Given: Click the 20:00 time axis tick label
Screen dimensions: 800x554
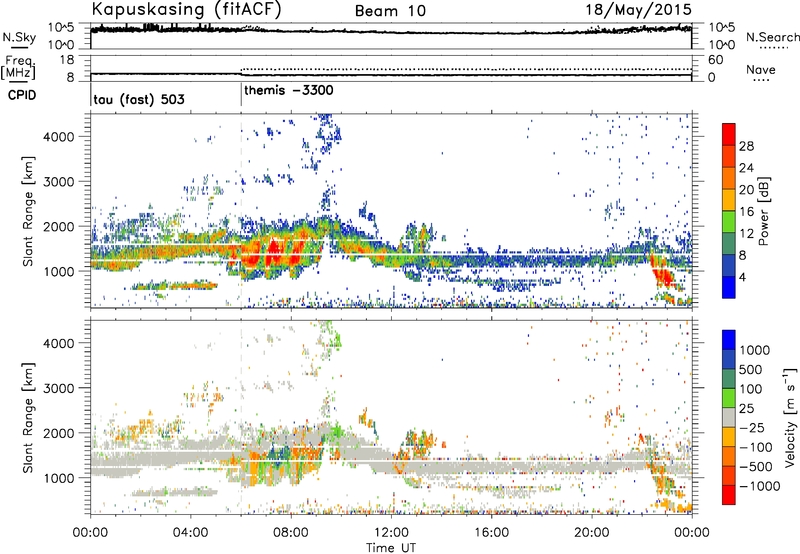Looking at the screenshot, I should click(592, 533).
